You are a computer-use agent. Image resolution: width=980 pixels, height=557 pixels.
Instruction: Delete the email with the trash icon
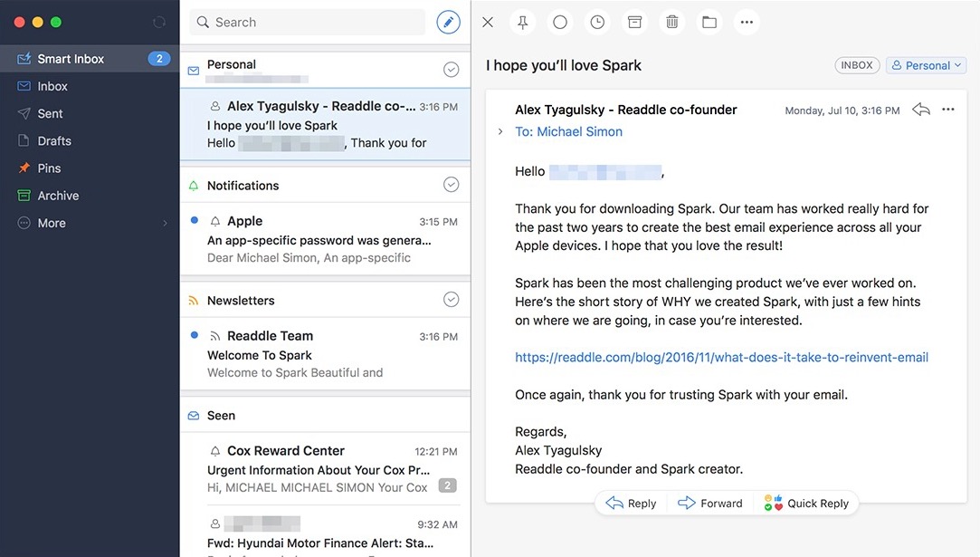671,23
